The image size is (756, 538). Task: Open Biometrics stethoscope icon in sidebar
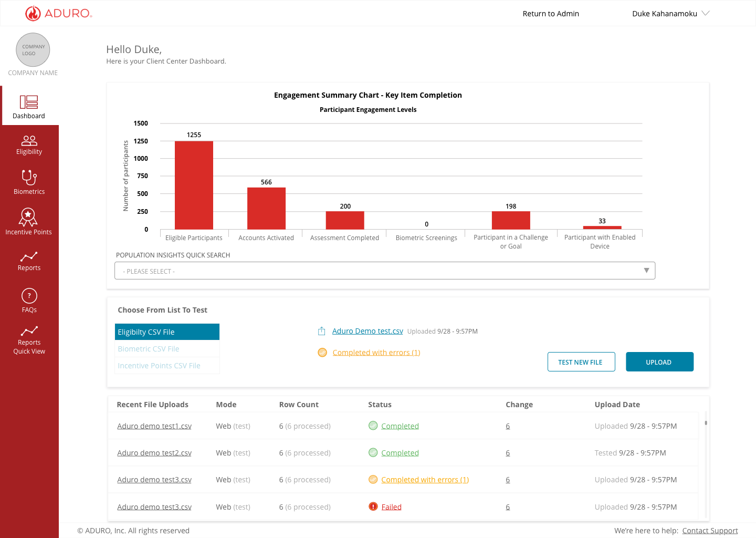pyautogui.click(x=29, y=177)
